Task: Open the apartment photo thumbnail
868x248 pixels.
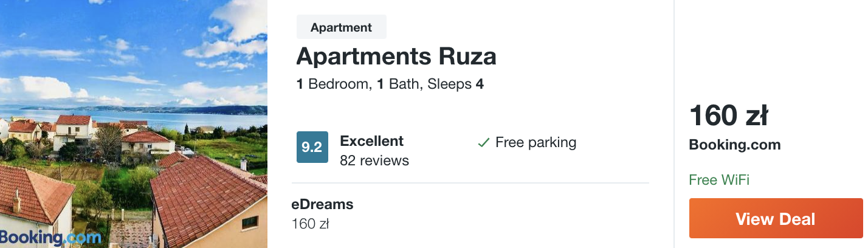Action: [134, 124]
